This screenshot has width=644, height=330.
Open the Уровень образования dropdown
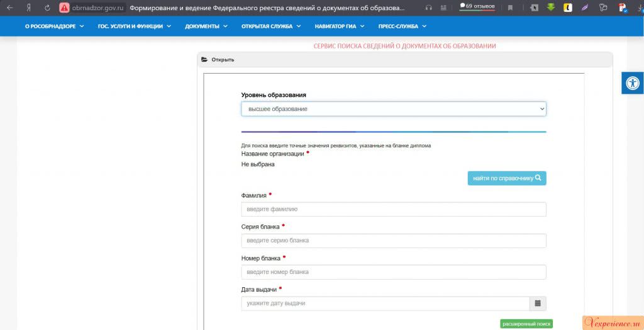pyautogui.click(x=394, y=109)
